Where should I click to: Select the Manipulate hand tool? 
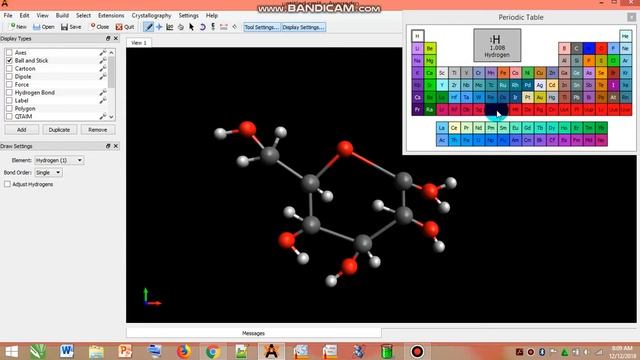(x=180, y=27)
